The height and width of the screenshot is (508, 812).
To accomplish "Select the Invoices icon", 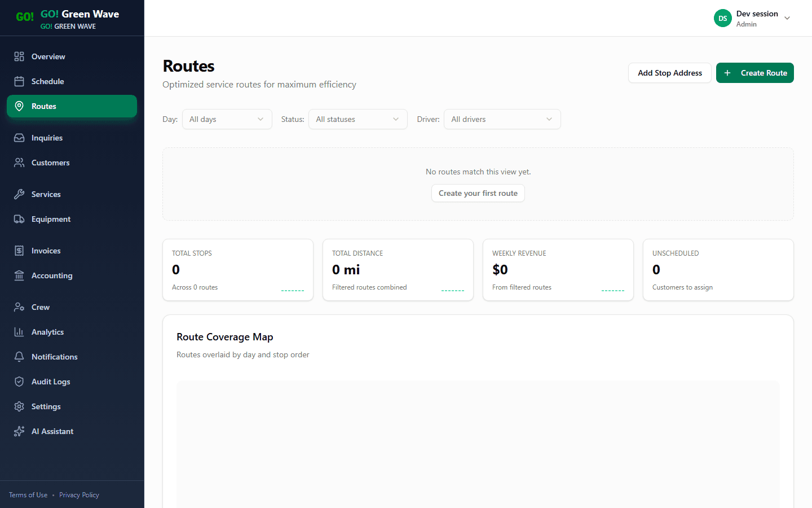I will pyautogui.click(x=19, y=251).
